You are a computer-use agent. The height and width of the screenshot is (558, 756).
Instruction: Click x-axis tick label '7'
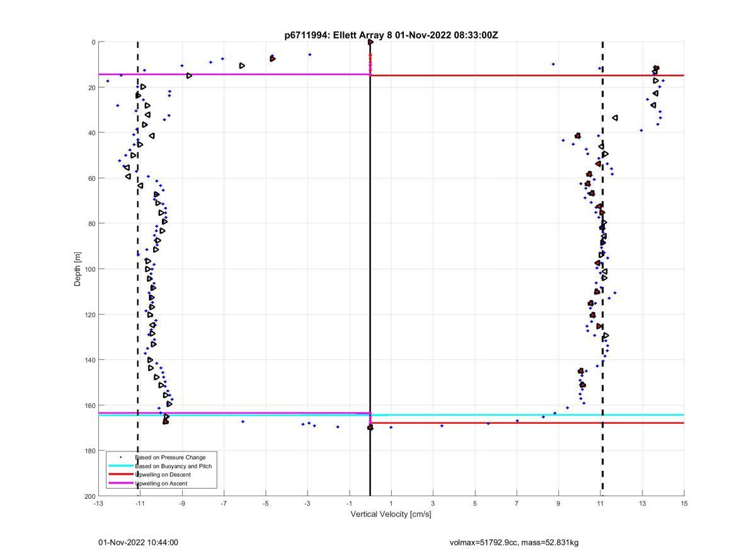tap(517, 503)
